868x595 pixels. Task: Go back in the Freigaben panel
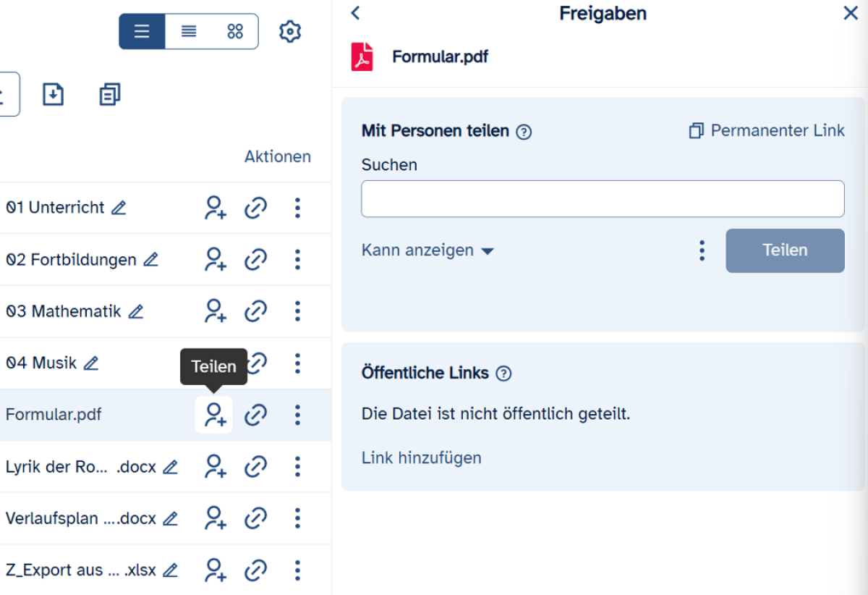point(355,13)
